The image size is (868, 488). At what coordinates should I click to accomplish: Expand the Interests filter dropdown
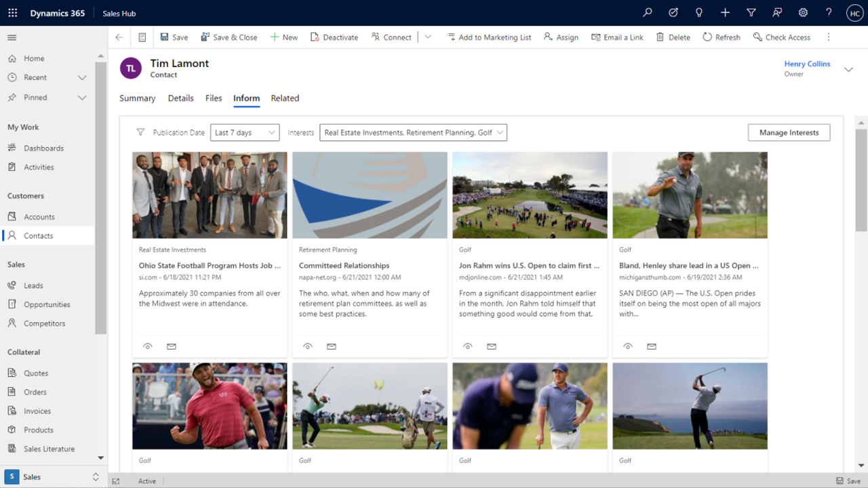(413, 133)
